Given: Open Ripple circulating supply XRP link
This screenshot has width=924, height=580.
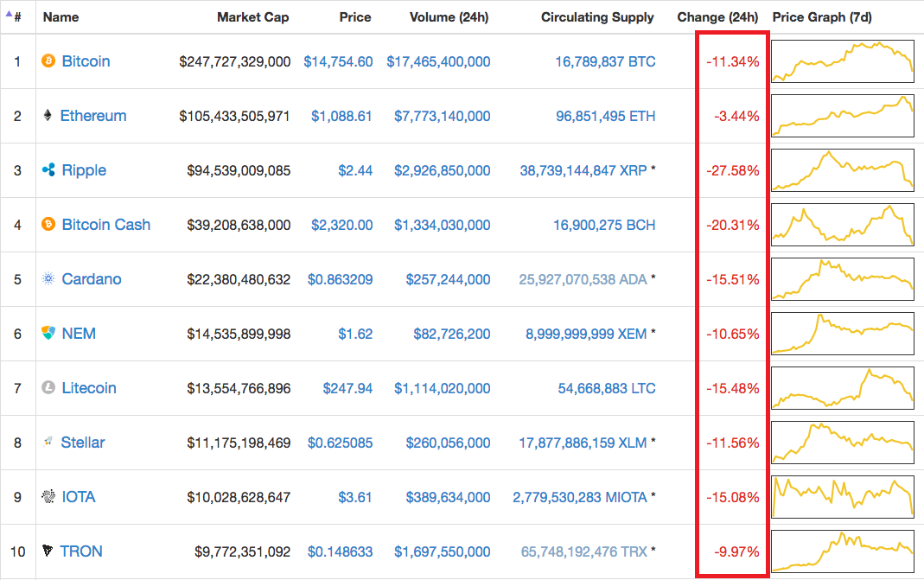Looking at the screenshot, I should [x=583, y=170].
